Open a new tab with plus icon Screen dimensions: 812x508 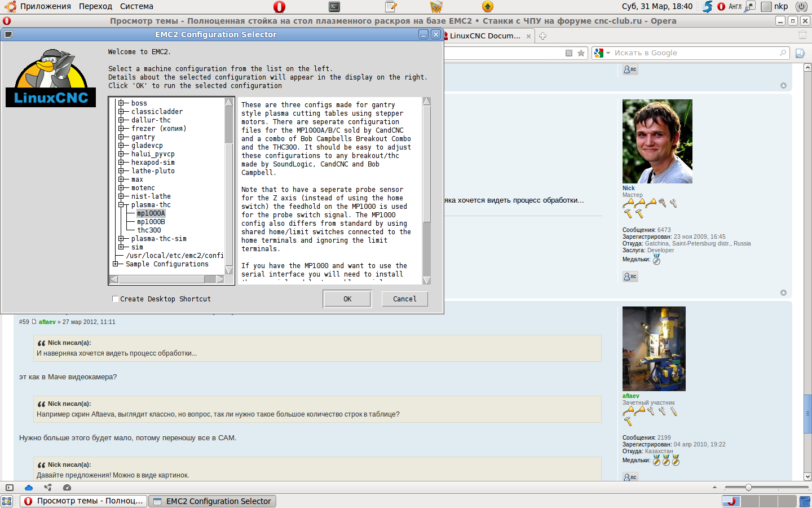click(x=542, y=36)
